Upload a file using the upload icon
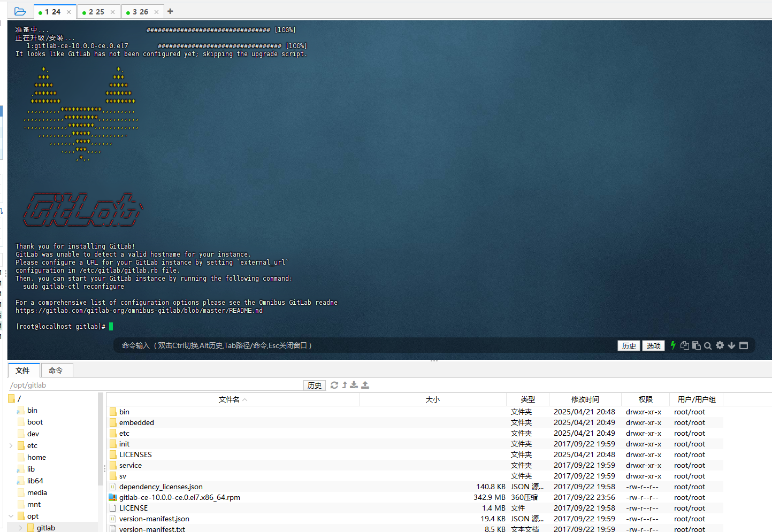This screenshot has height=532, width=772. point(364,385)
